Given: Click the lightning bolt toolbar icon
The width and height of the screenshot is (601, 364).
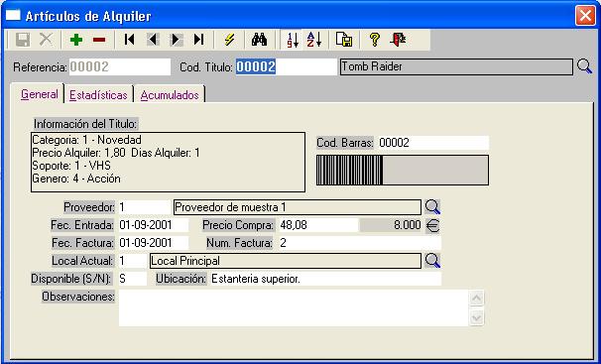Looking at the screenshot, I should pyautogui.click(x=229, y=40).
